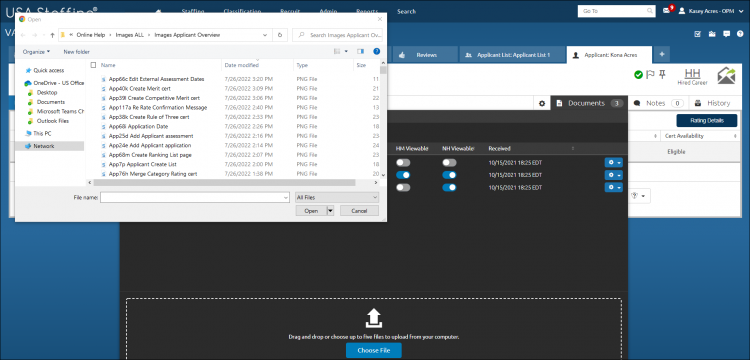Open the third document row gear dropdown
Viewport: 750px width, 360px height.
click(614, 187)
